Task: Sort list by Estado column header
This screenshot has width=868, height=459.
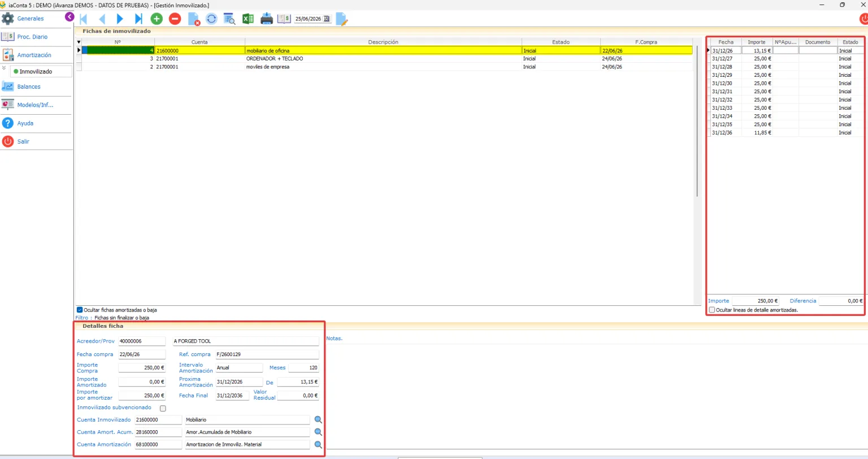Action: click(x=561, y=42)
